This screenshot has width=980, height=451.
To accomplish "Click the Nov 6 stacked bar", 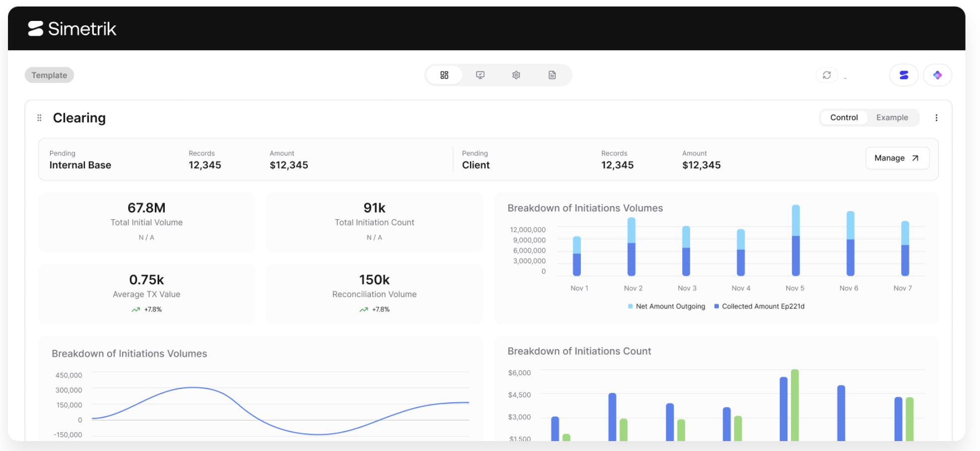I will [850, 243].
